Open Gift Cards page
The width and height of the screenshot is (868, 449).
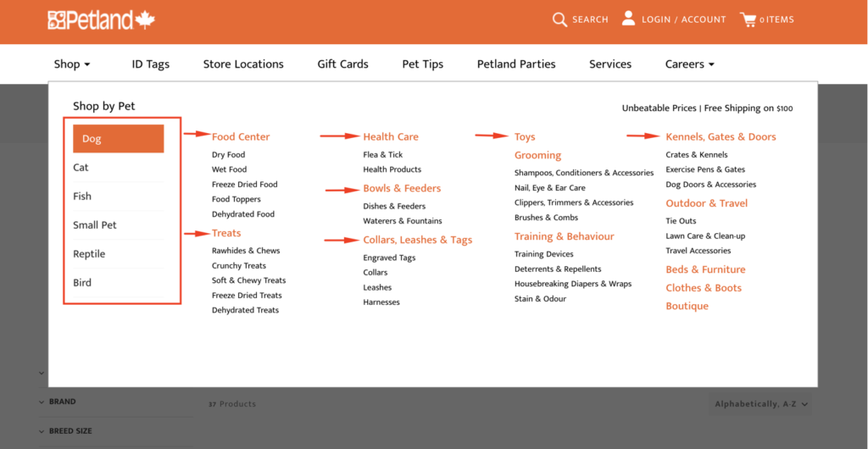342,64
